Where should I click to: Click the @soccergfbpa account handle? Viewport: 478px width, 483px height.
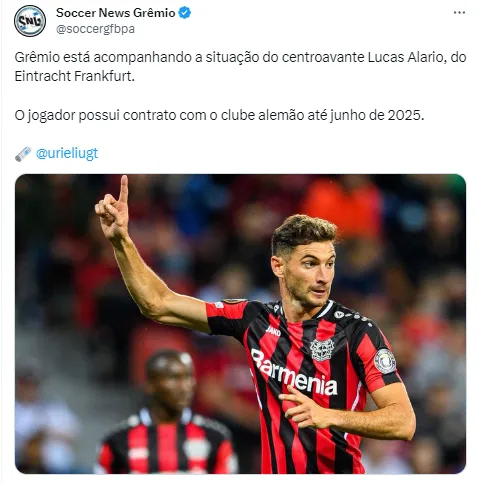point(95,29)
